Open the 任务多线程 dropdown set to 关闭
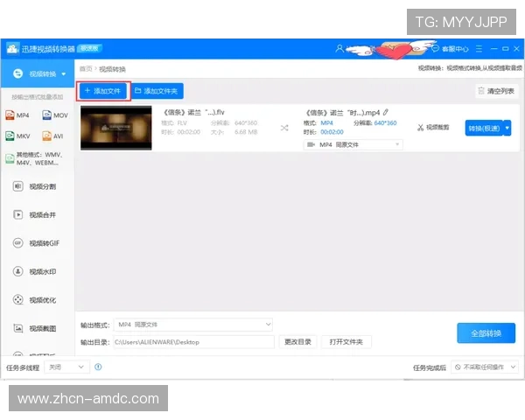This screenshot has height=420, width=525. (66, 367)
